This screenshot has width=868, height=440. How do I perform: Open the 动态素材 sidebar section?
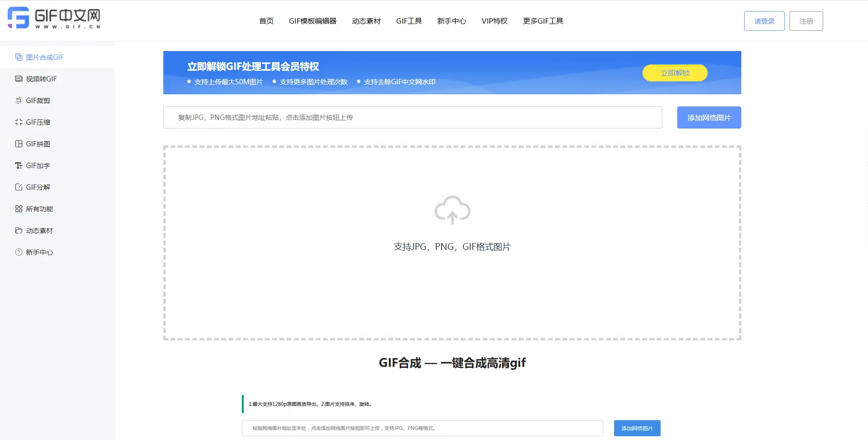click(x=39, y=230)
